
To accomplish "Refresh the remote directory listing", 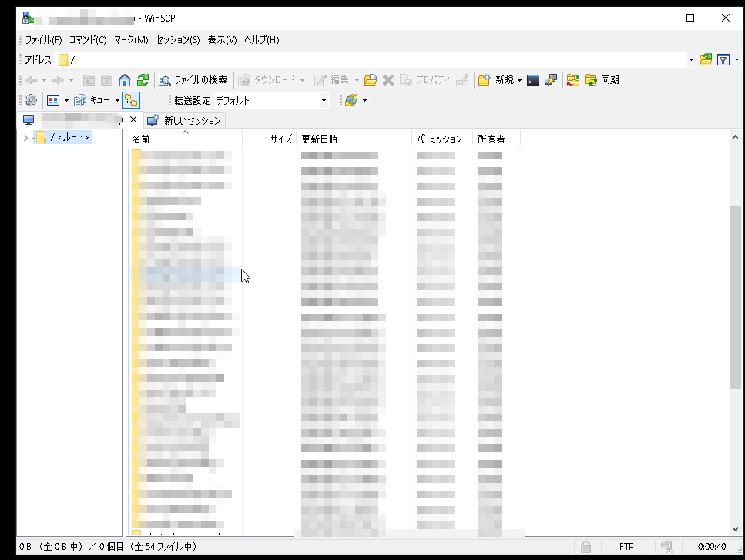I will (x=143, y=80).
